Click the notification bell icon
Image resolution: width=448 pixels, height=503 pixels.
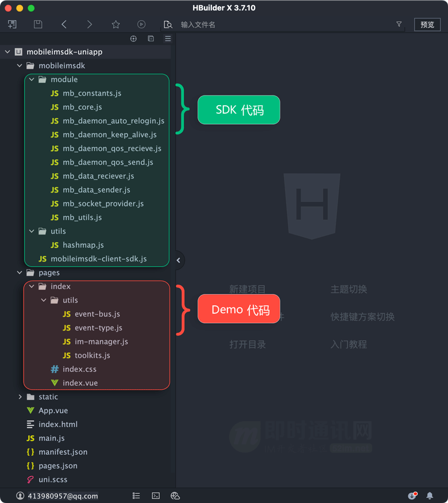pyautogui.click(x=430, y=496)
